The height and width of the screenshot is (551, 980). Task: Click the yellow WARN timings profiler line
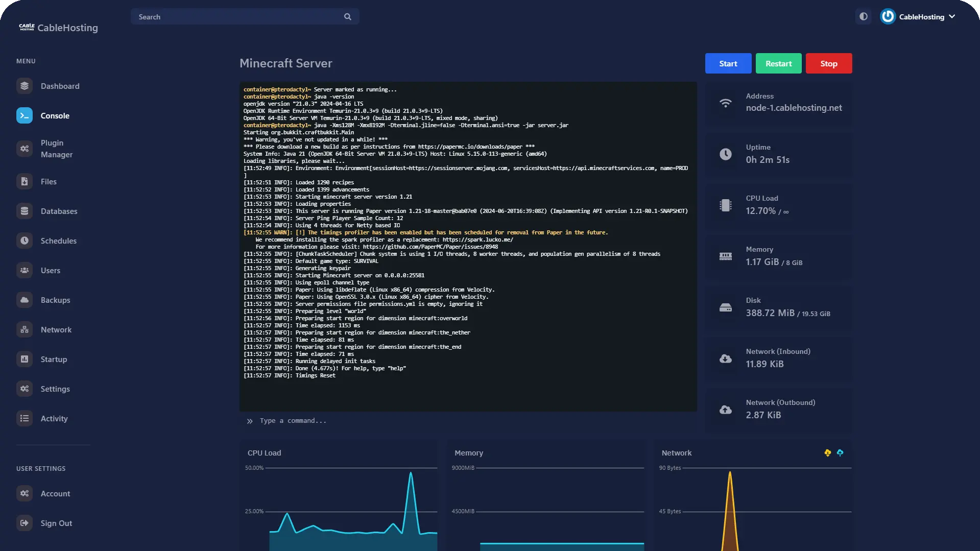point(425,232)
